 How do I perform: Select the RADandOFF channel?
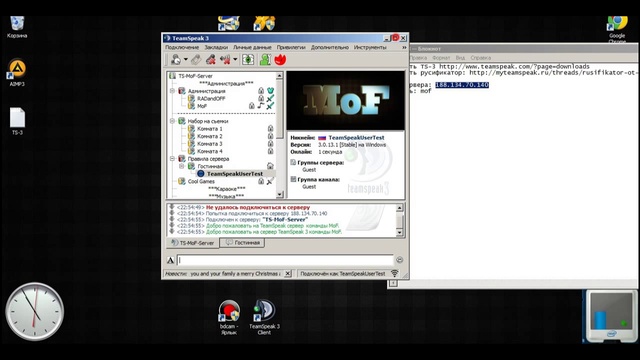211,98
